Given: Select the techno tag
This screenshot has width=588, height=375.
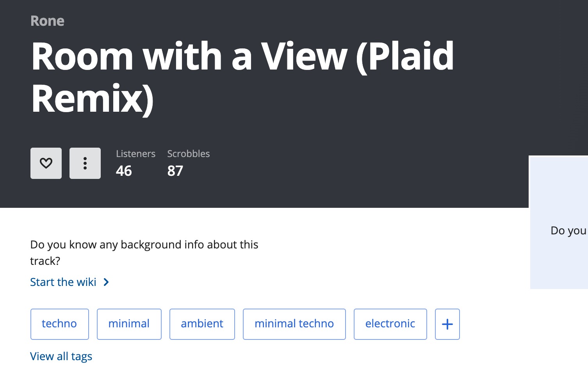Looking at the screenshot, I should point(60,324).
